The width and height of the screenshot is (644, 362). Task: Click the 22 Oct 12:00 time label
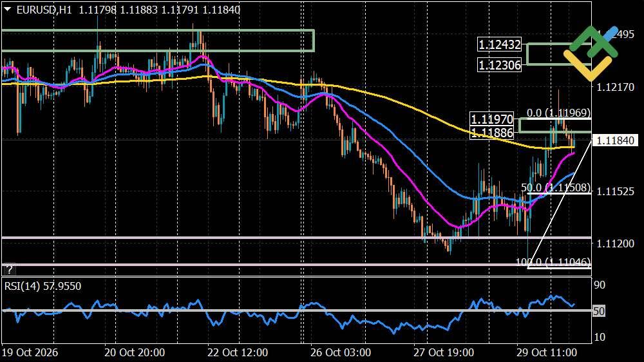[238, 352]
